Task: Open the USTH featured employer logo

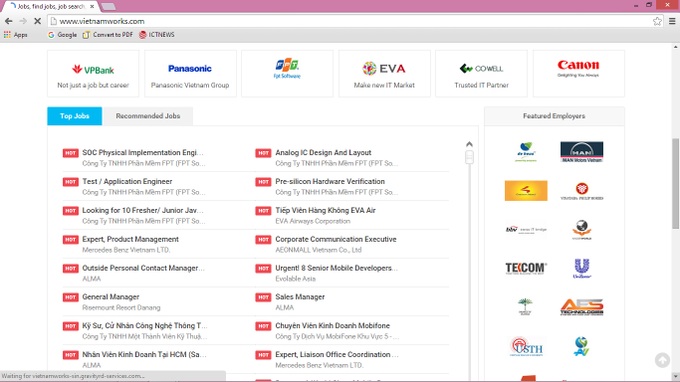Action: (x=526, y=346)
